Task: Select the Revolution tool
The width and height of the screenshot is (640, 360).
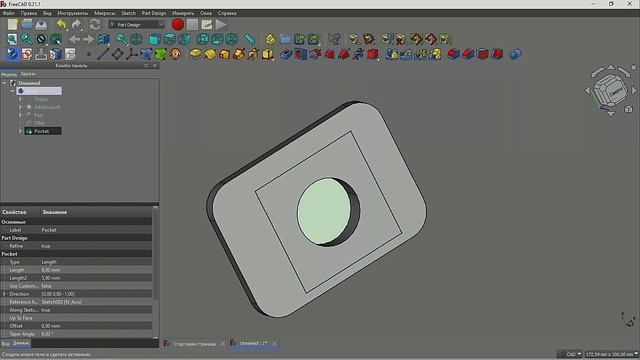Action: [x=210, y=54]
